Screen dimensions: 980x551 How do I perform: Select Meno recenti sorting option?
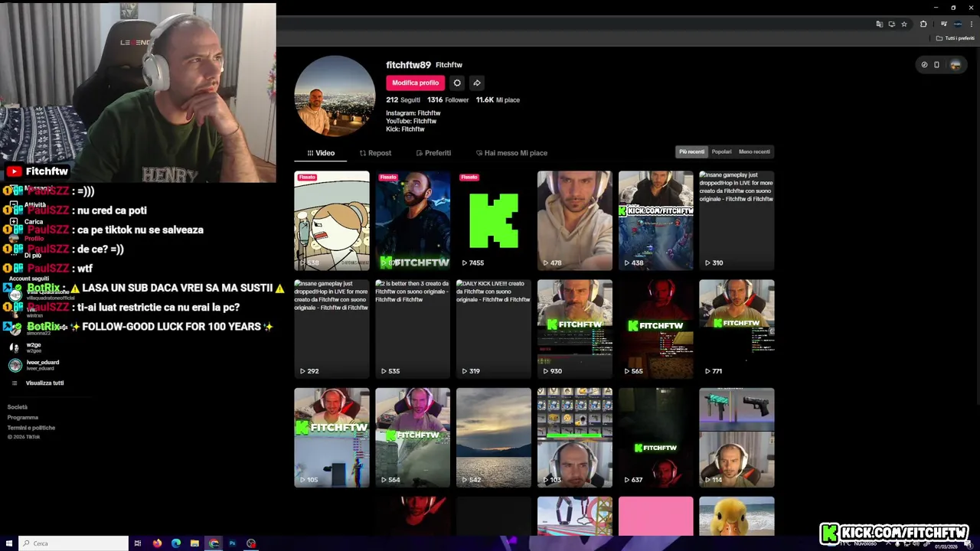754,152
